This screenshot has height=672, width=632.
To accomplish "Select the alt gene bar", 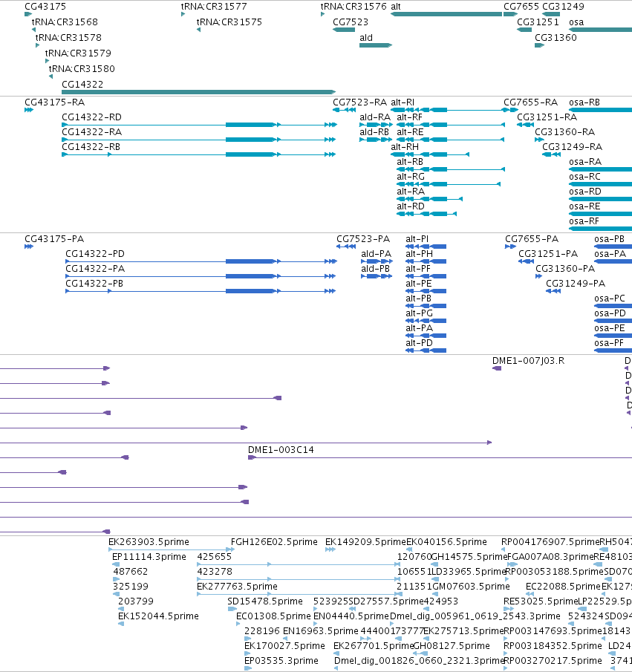I will 446,14.
